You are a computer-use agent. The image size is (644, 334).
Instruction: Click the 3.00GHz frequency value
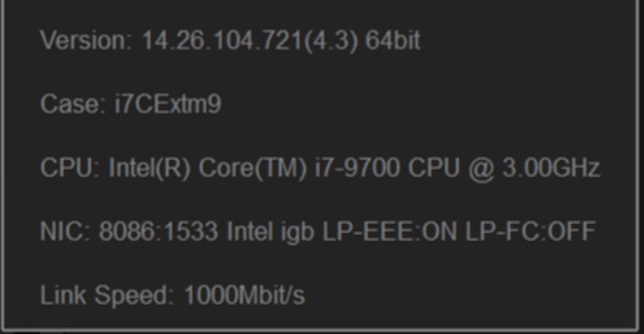(x=551, y=168)
